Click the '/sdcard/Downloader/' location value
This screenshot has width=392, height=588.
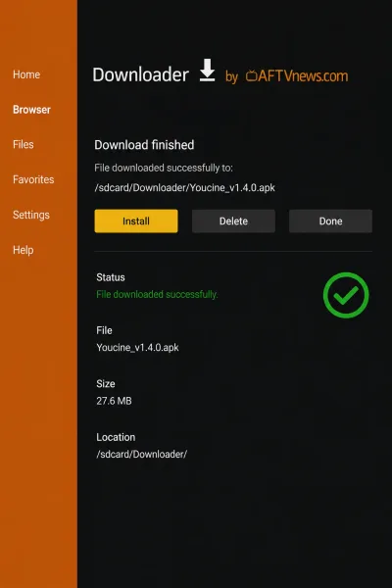(x=142, y=454)
